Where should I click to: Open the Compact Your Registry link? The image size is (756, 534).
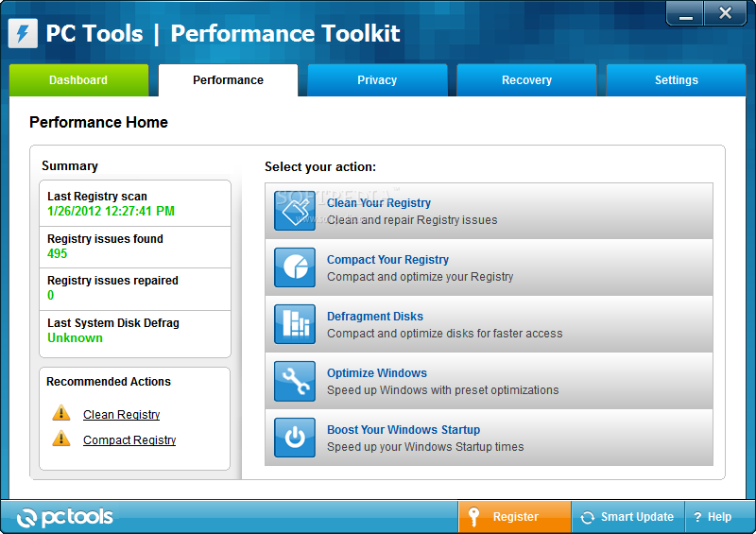coord(387,260)
